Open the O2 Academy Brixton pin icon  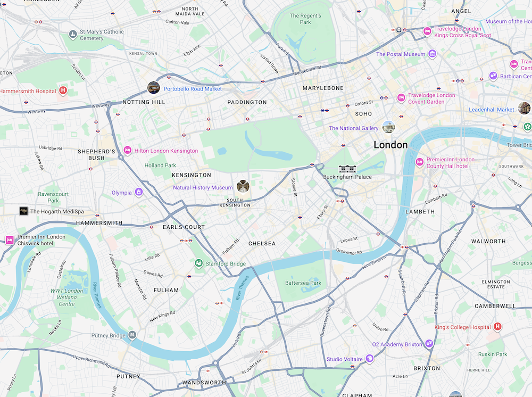tap(429, 344)
